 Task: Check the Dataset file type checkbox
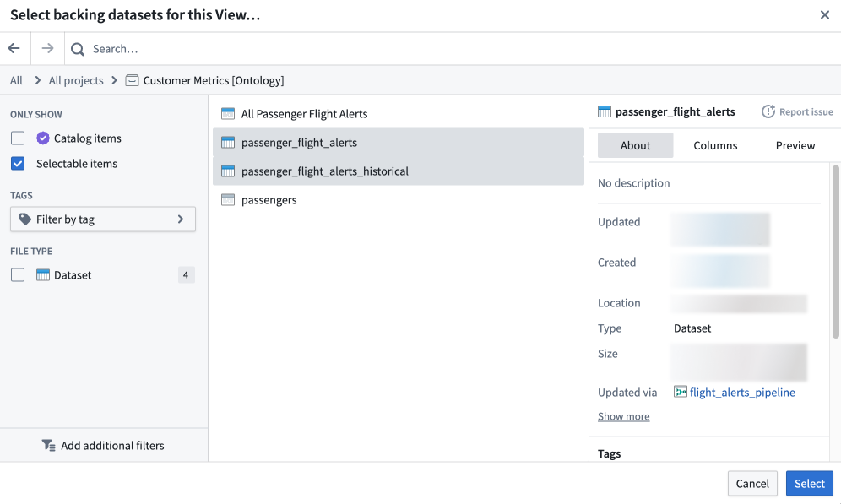point(18,275)
